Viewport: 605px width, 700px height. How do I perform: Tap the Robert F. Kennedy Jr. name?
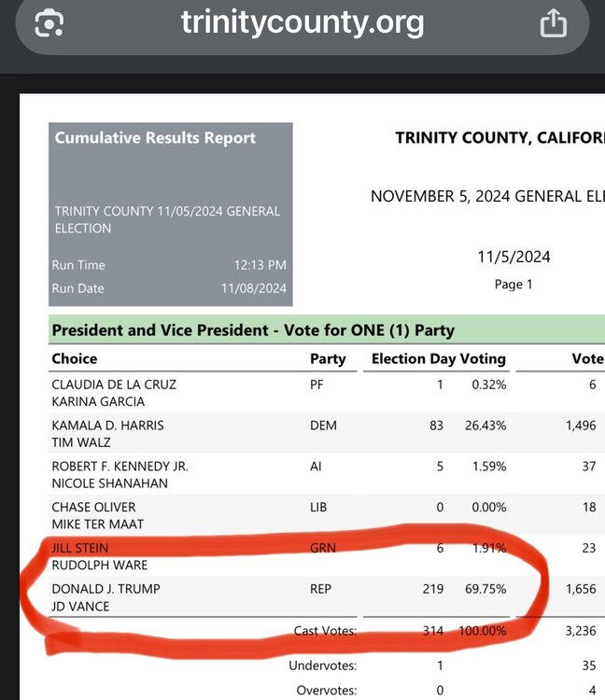tap(120, 466)
